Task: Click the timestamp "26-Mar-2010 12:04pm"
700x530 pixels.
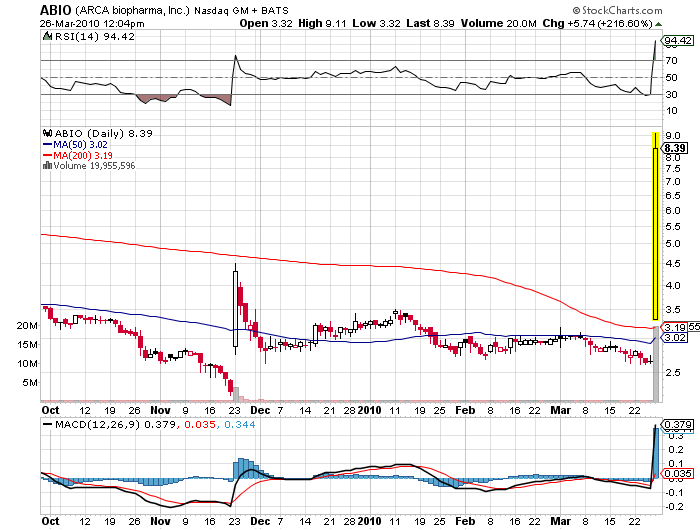Action: [x=92, y=24]
